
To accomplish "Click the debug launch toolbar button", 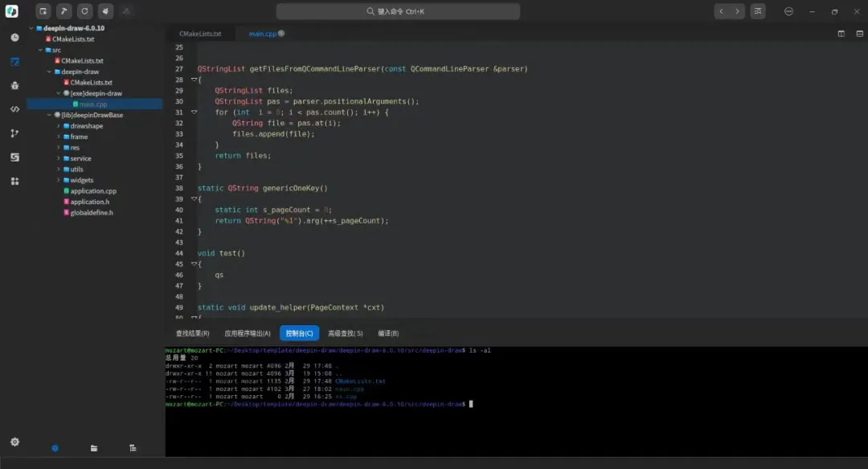I will [106, 11].
